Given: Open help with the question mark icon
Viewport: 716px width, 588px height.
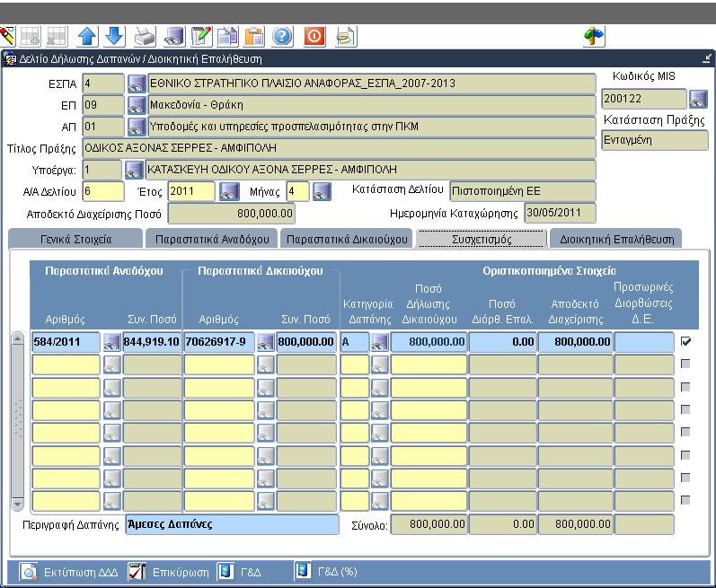Looking at the screenshot, I should (x=282, y=37).
